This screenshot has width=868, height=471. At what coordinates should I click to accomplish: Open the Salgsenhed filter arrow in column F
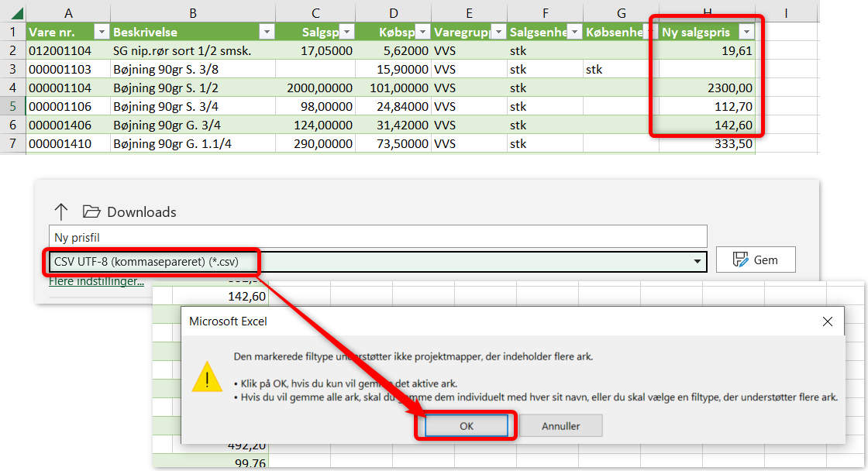click(x=573, y=32)
